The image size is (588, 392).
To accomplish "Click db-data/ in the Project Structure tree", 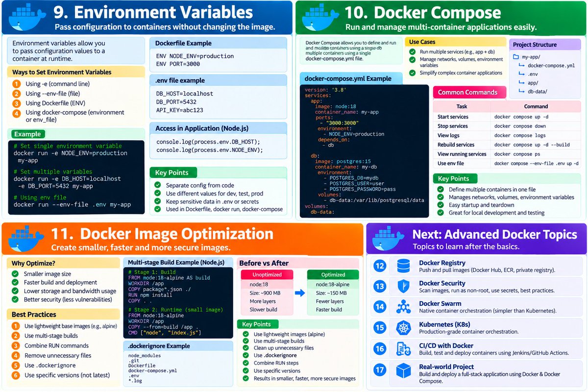I will tap(538, 91).
